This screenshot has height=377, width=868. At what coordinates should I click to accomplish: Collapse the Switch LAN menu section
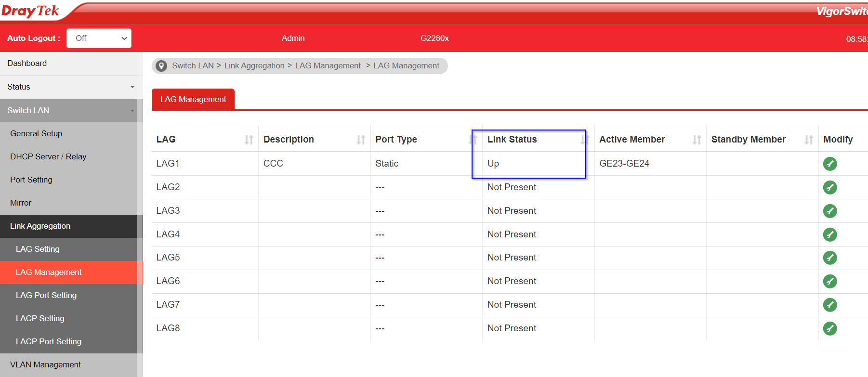point(71,111)
